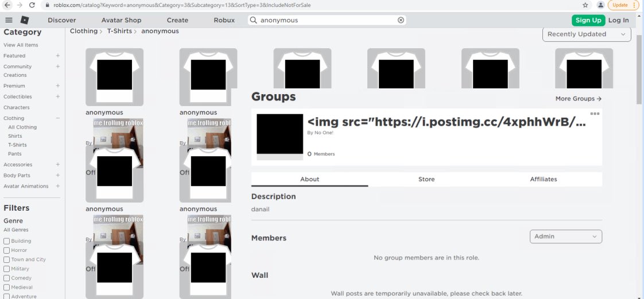
Task: Open More Groups link
Action: pos(579,99)
